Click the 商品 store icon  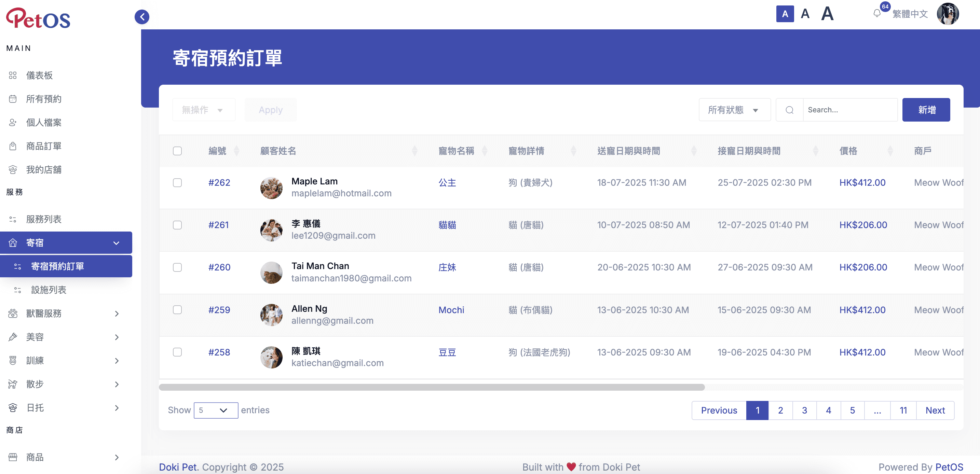13,457
